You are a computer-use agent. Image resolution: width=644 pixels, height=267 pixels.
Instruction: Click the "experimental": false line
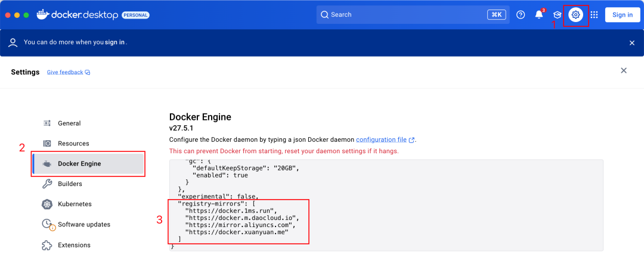pos(218,196)
